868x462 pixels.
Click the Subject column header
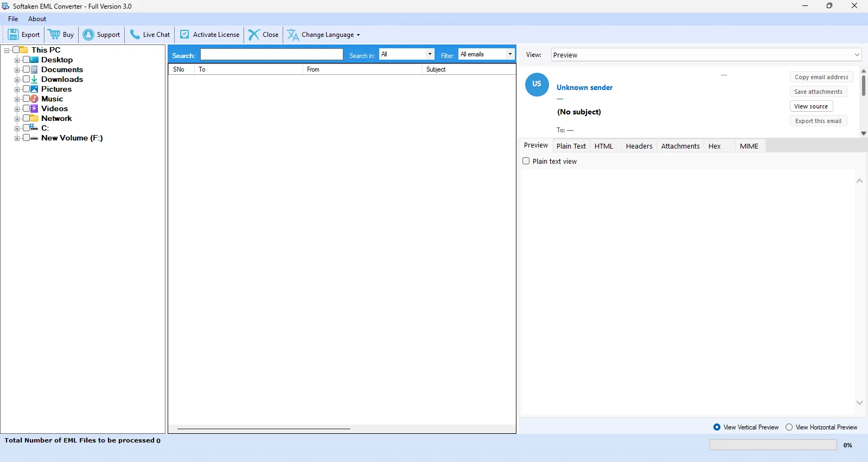point(469,69)
